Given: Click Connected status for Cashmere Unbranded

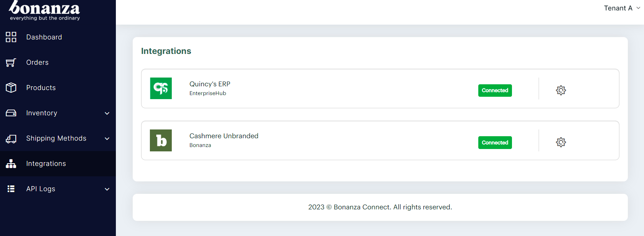Looking at the screenshot, I should (x=495, y=142).
